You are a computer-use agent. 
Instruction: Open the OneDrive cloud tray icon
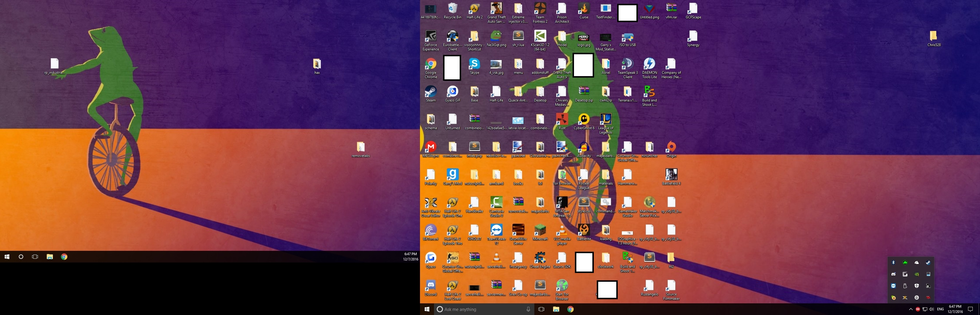917,262
